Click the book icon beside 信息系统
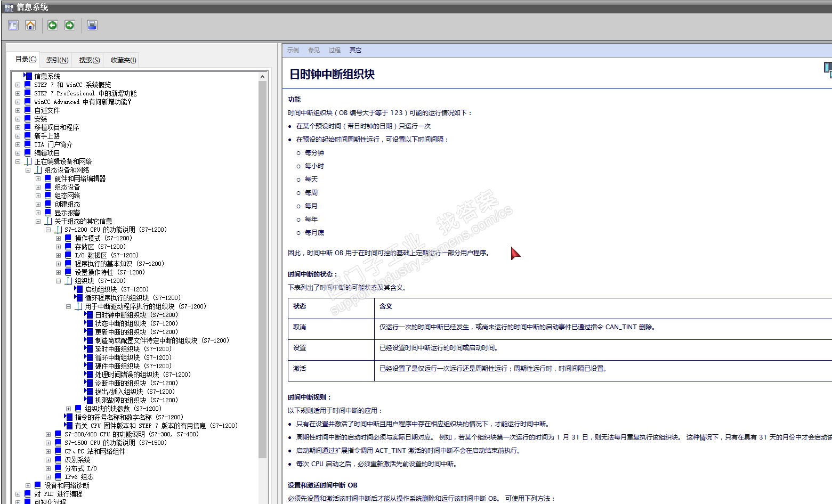Viewport: 832px width, 504px height. point(28,76)
